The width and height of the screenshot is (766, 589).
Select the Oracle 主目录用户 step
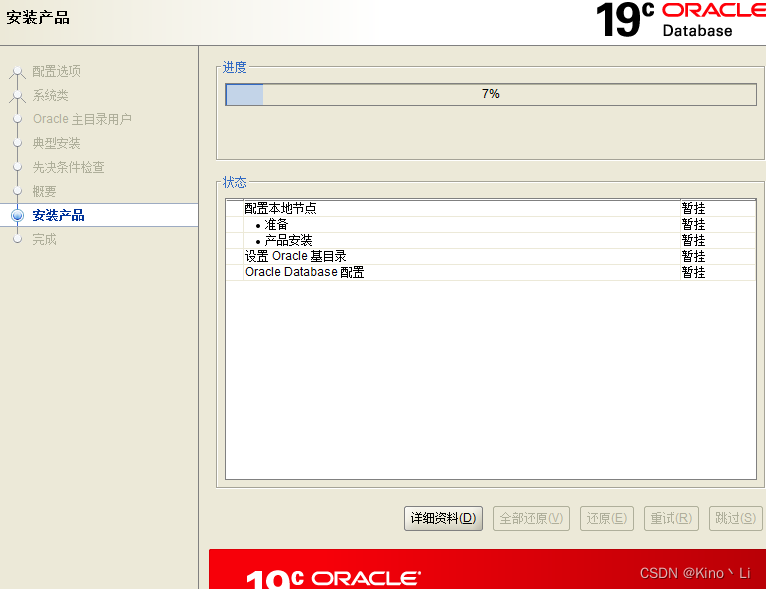[x=82, y=119]
